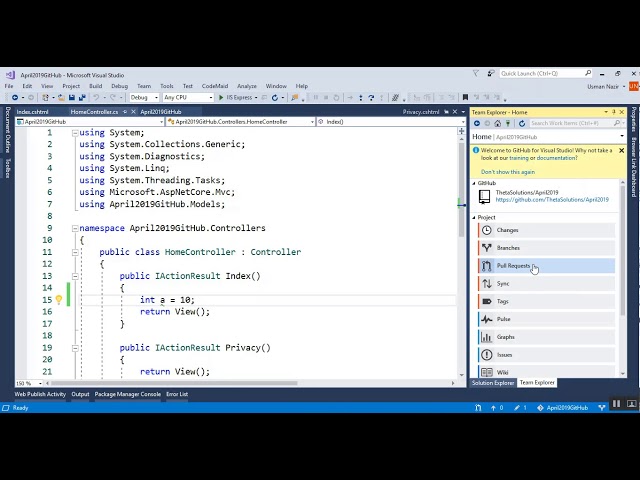Toggle pin on the HomeController.cs tab
Screen dimensions: 640x480
tap(125, 112)
